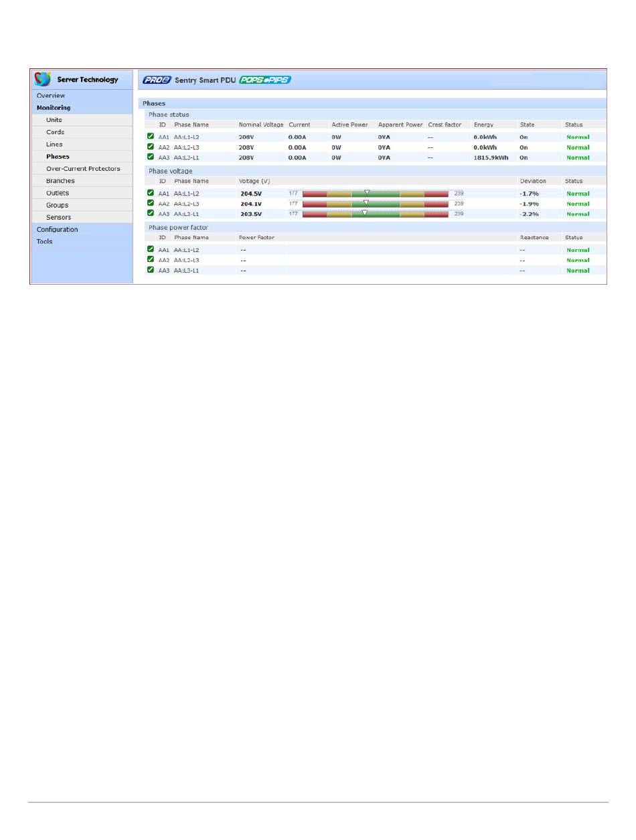This screenshot has width=636, height=840.
Task: Click the Reactance column header
Action: pos(534,237)
